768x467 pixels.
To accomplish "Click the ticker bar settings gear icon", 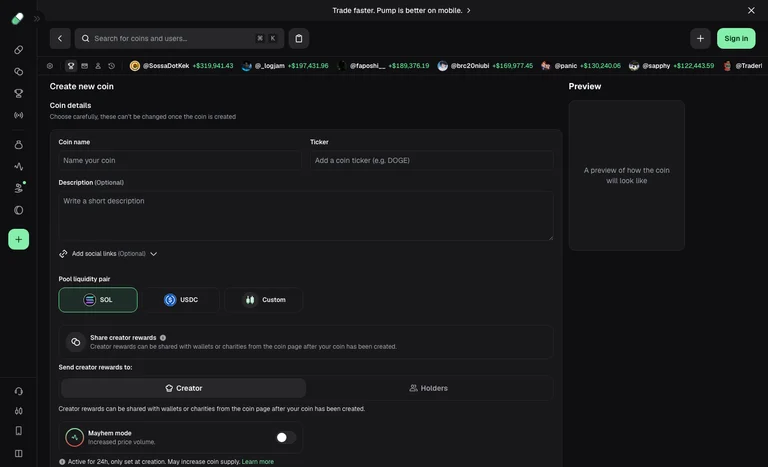I will click(x=49, y=66).
